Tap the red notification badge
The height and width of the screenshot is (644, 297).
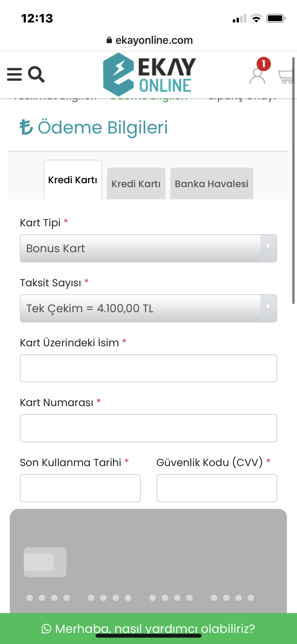[263, 64]
